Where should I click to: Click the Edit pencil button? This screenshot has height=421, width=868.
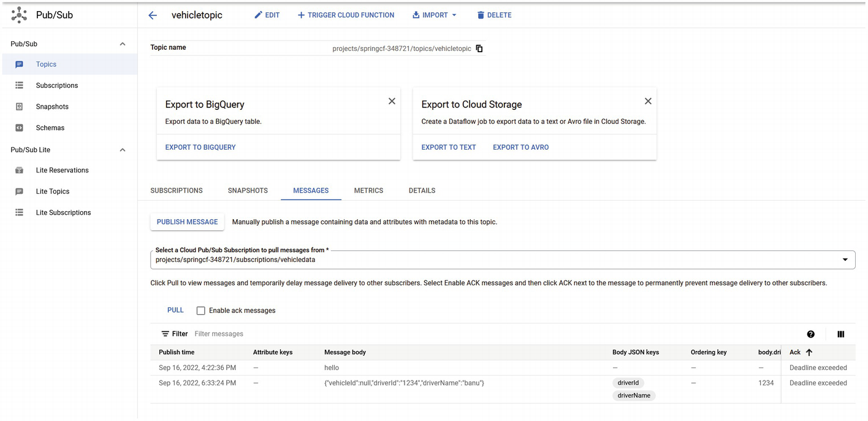[x=267, y=15]
